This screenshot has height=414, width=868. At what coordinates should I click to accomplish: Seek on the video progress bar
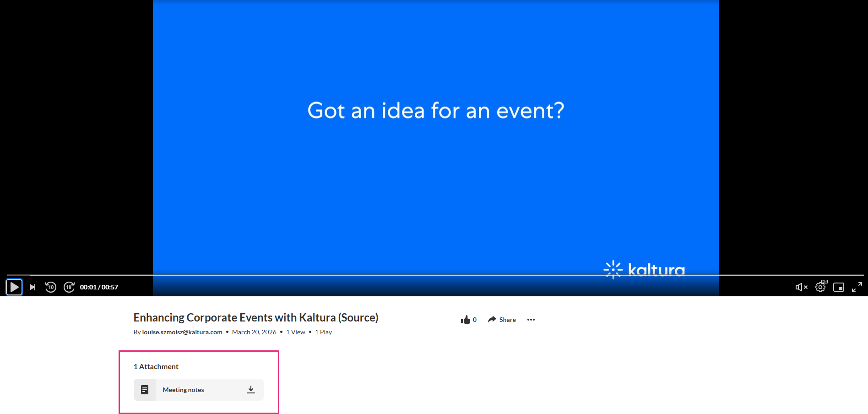[435, 275]
